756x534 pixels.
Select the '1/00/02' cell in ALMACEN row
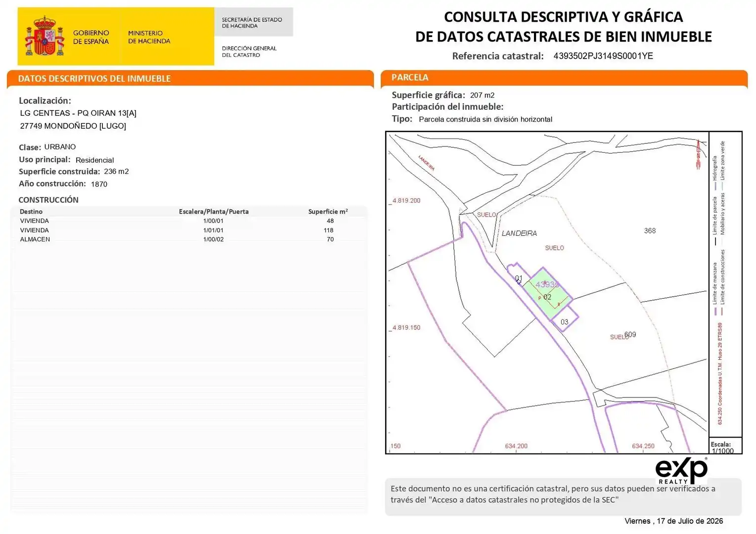[x=213, y=239]
